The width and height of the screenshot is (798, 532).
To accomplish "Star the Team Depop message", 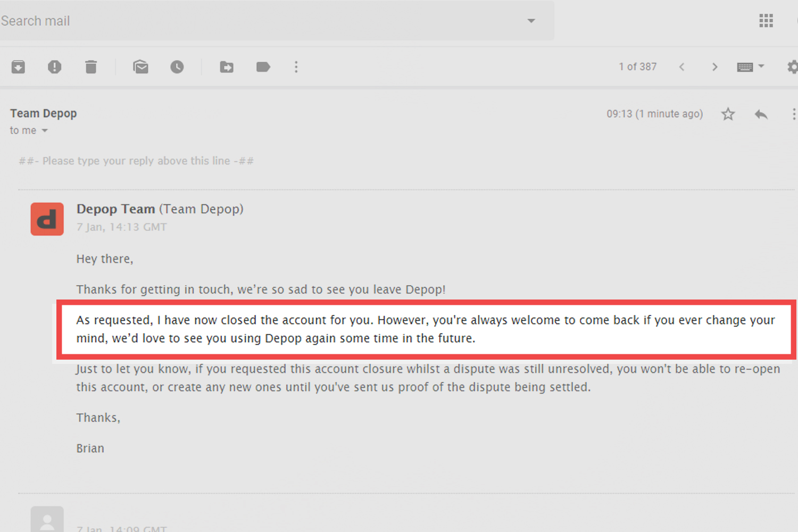I will tap(728, 114).
